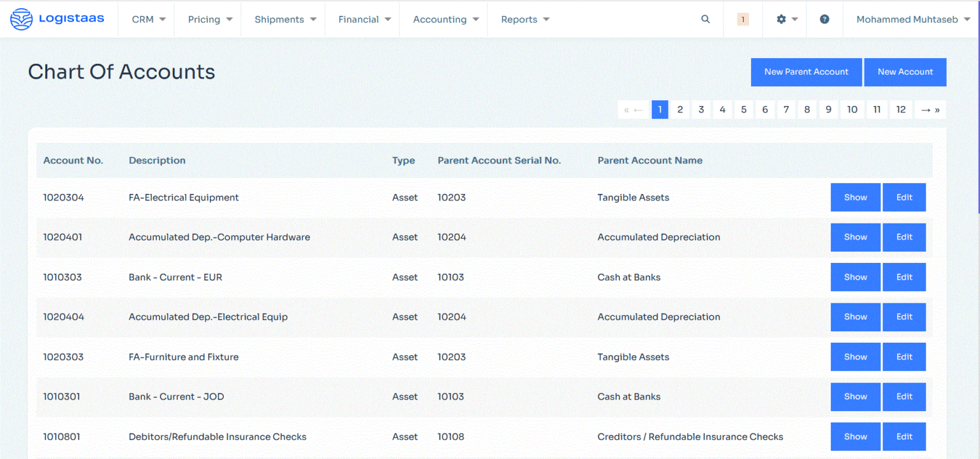Go to page 5 of the accounts list

tap(743, 109)
